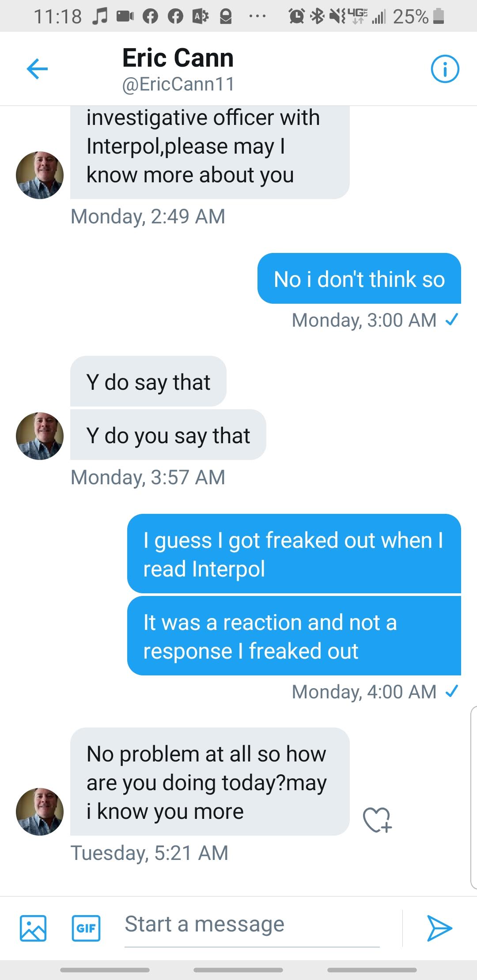The image size is (477, 980).
Task: Tap avatar beside "No problem at all" message
Action: coord(40,811)
